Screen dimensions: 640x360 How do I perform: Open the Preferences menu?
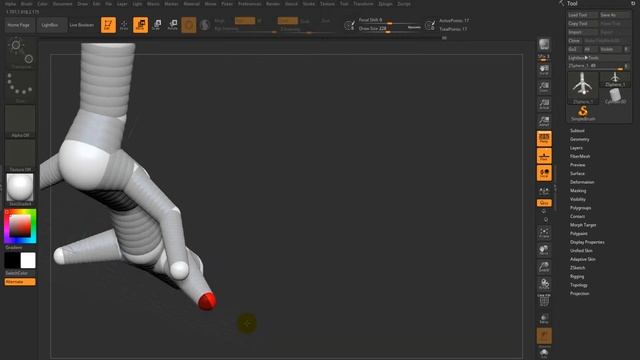249,4
